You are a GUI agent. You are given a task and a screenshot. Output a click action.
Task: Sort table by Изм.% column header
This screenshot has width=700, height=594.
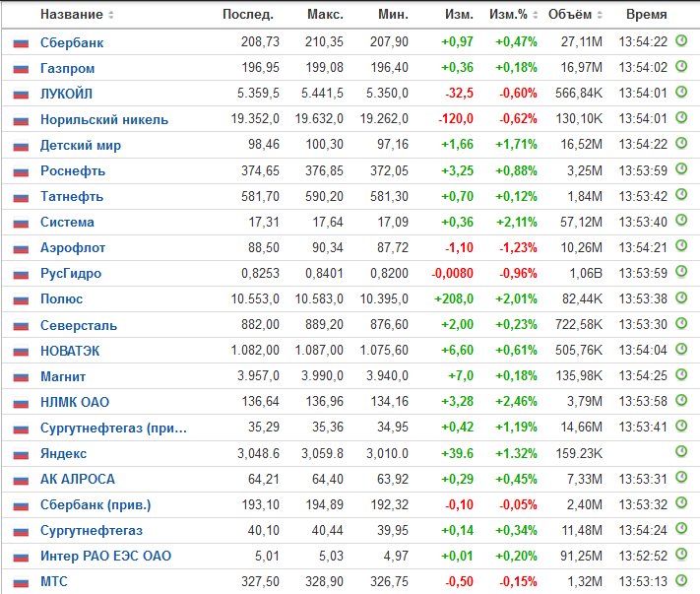pos(513,15)
